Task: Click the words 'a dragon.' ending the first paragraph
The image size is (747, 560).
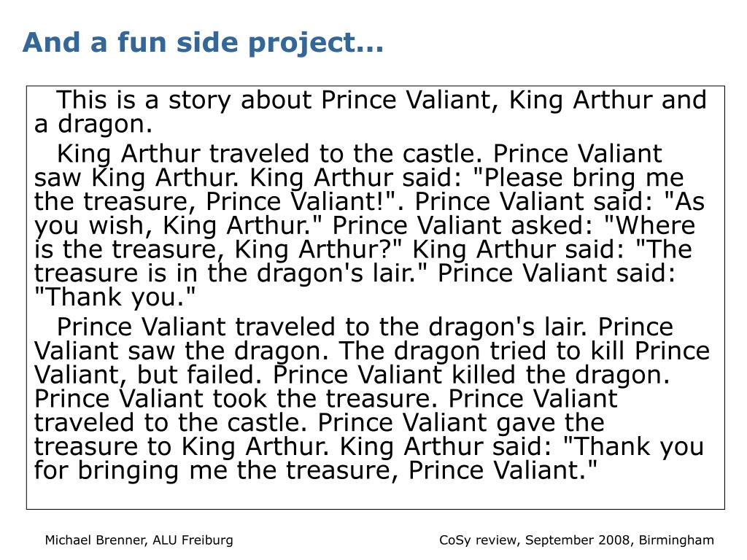Action: [x=93, y=124]
